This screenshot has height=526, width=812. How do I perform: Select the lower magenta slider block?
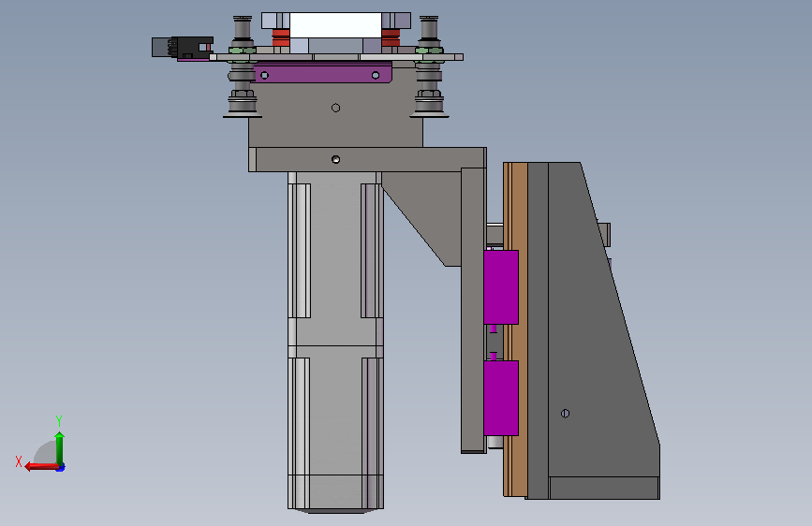point(501,398)
